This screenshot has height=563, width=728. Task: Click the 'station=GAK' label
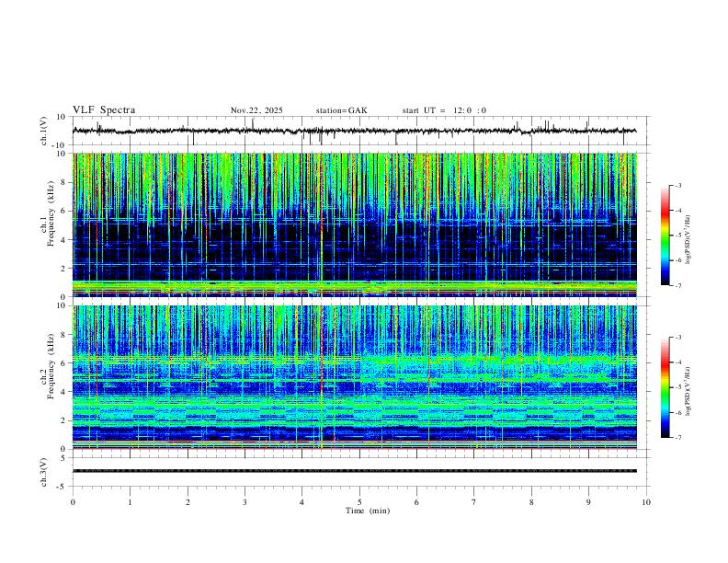(x=342, y=110)
